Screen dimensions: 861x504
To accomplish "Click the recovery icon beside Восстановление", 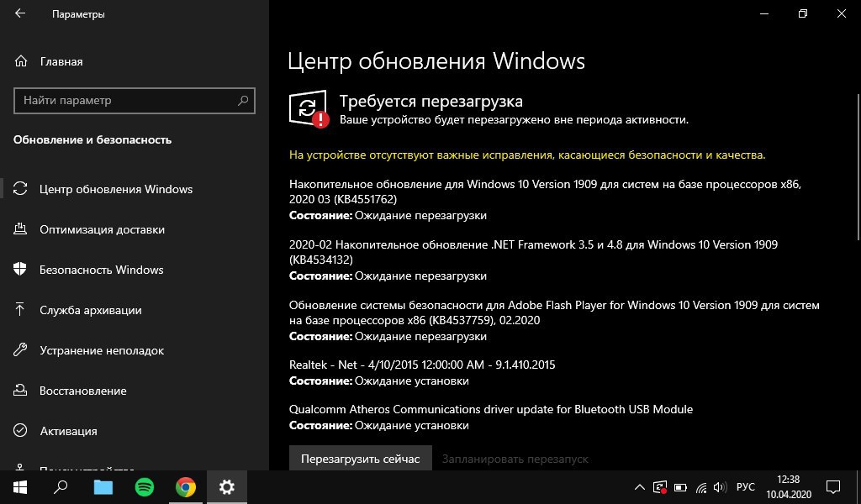I will tap(20, 391).
